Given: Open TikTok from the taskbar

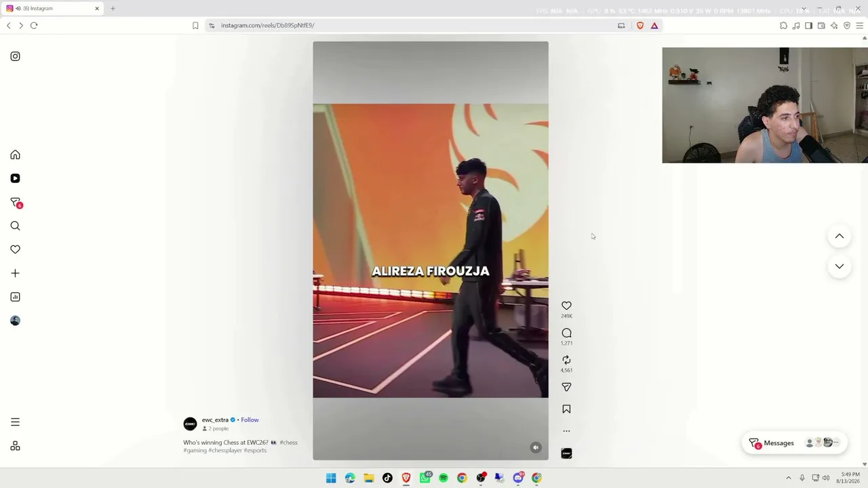Looking at the screenshot, I should 387,478.
